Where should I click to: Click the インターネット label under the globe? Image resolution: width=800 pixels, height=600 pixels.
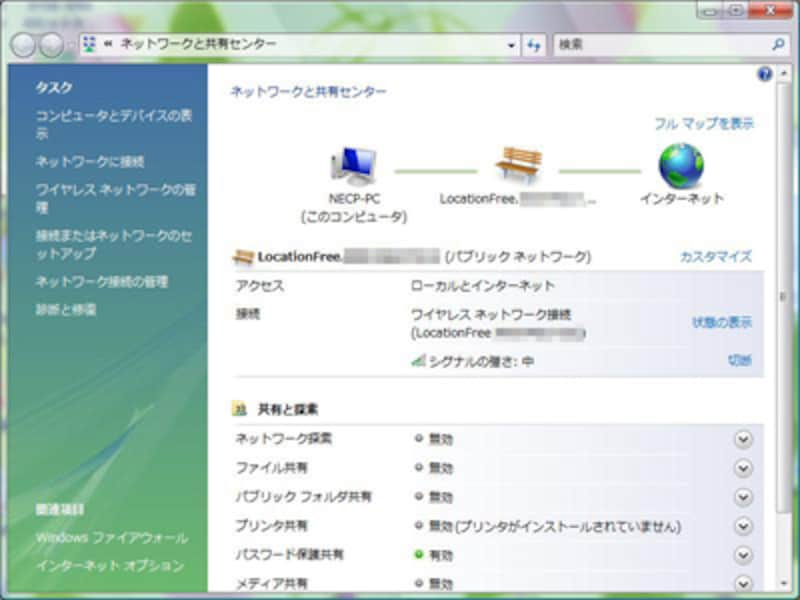point(682,198)
